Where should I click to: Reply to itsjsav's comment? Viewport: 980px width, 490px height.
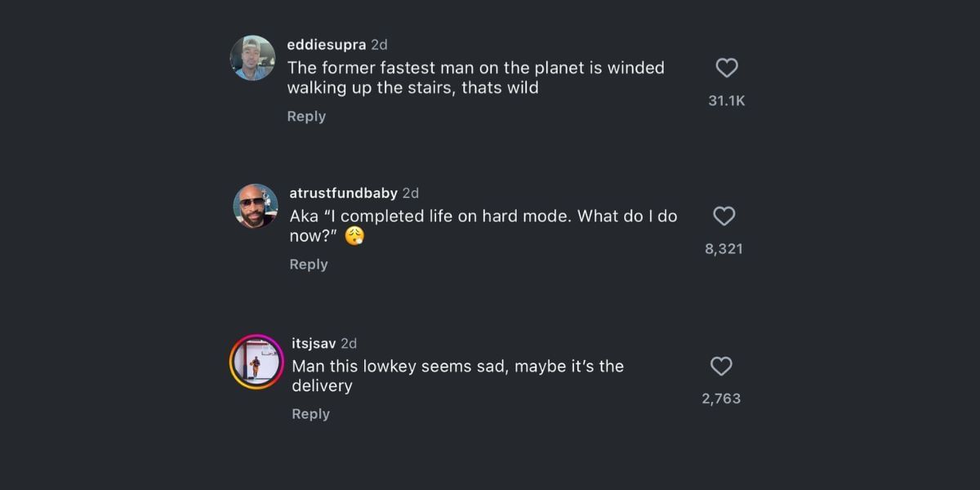click(x=311, y=414)
